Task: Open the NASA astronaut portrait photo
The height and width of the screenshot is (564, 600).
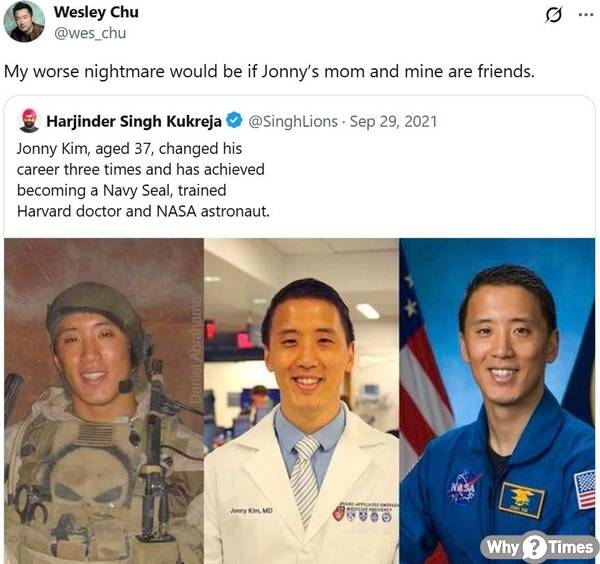Action: [497, 401]
